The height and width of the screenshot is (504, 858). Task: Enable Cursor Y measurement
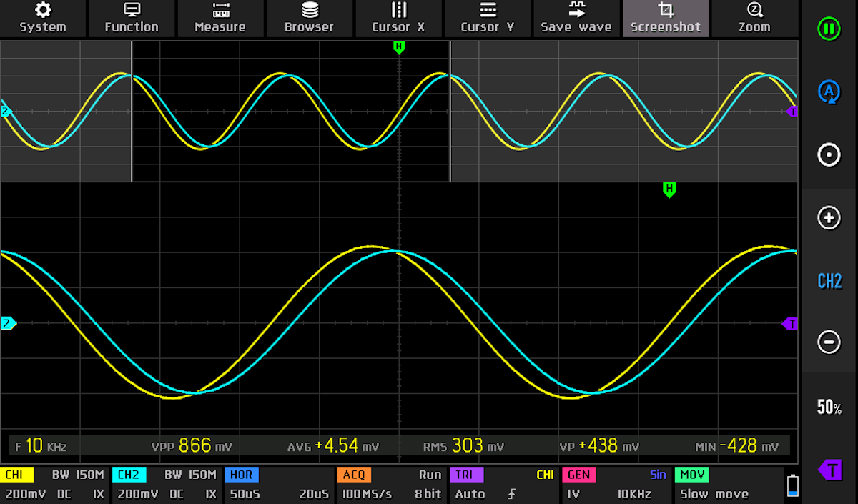click(x=487, y=19)
